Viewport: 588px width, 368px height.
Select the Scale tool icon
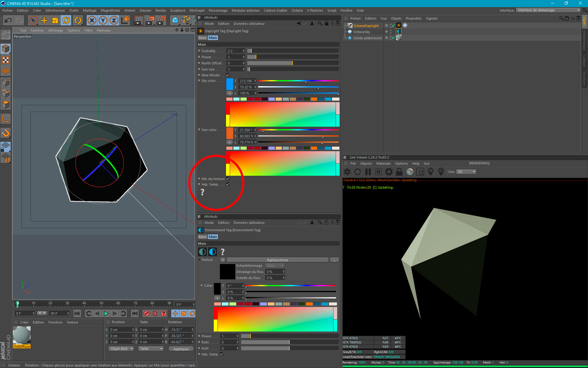coord(55,21)
